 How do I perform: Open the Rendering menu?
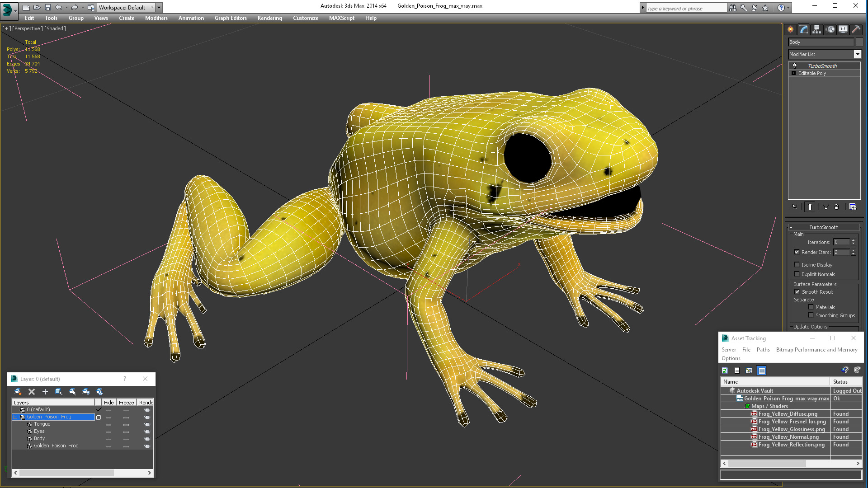click(x=270, y=18)
